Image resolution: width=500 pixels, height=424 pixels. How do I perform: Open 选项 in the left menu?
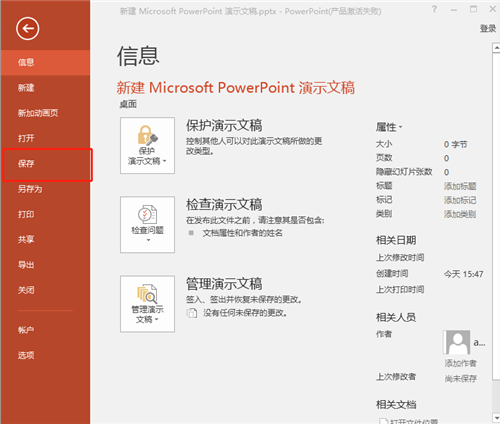point(45,355)
